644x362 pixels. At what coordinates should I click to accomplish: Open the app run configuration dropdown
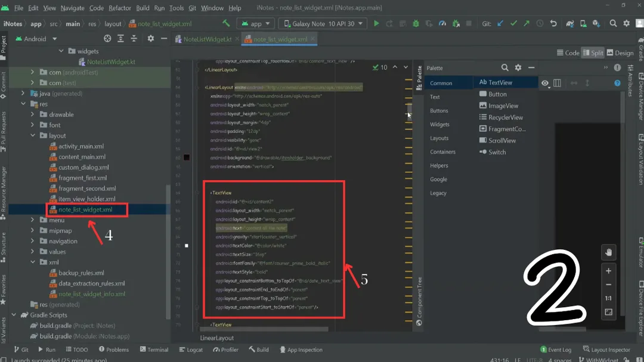[x=255, y=24]
